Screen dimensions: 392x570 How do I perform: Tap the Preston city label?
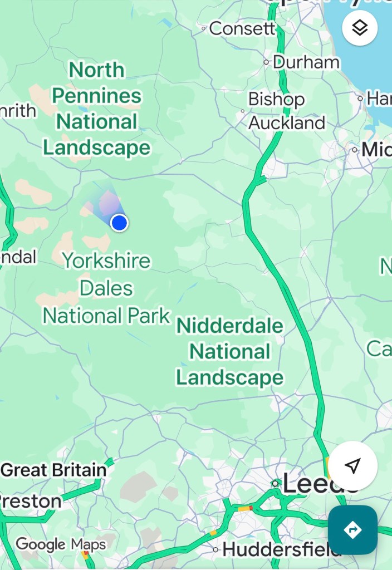tap(31, 502)
